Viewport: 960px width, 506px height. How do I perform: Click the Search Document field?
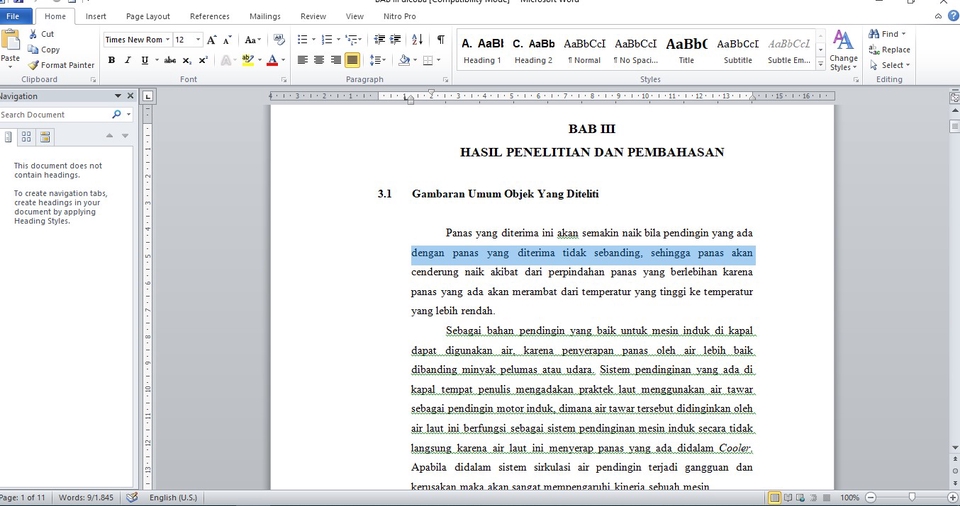(54, 115)
